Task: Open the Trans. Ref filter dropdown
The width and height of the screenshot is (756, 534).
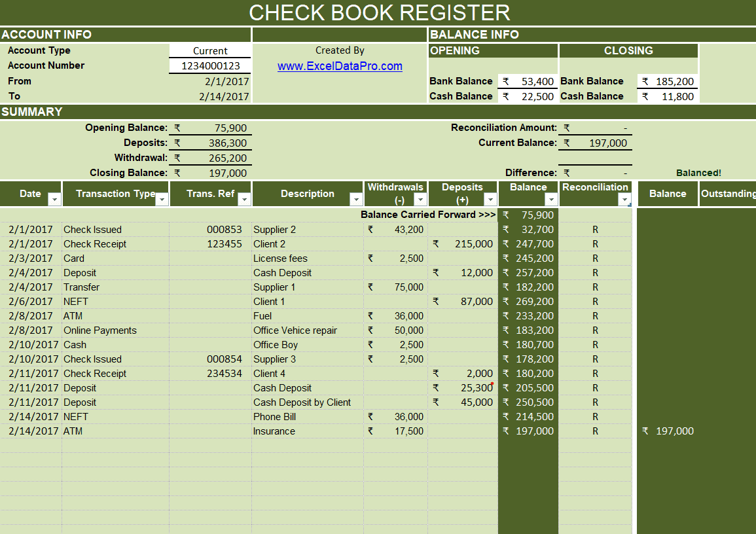Action: pos(244,200)
